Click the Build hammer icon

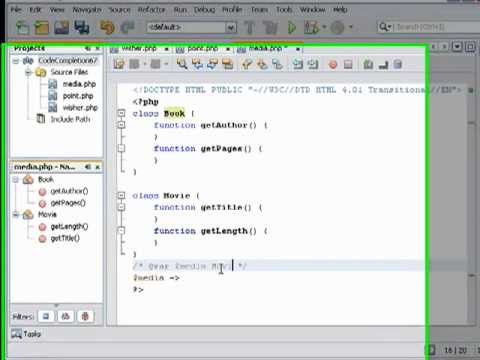(x=250, y=27)
